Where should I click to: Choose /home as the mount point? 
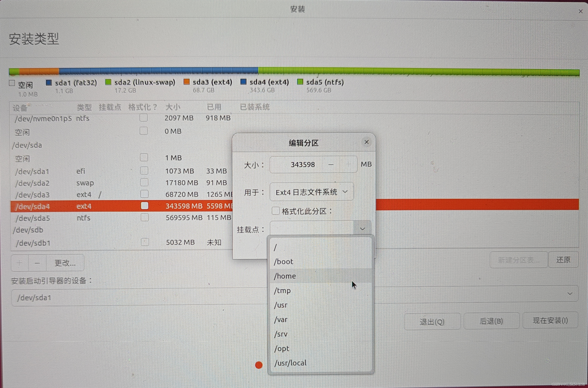tap(321, 276)
